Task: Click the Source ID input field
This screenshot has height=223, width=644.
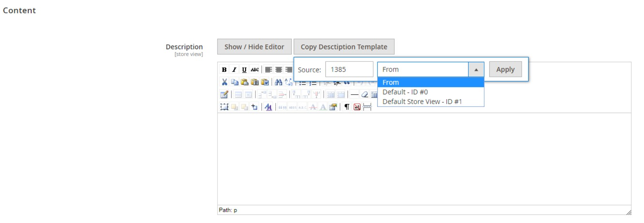Action: click(x=349, y=69)
